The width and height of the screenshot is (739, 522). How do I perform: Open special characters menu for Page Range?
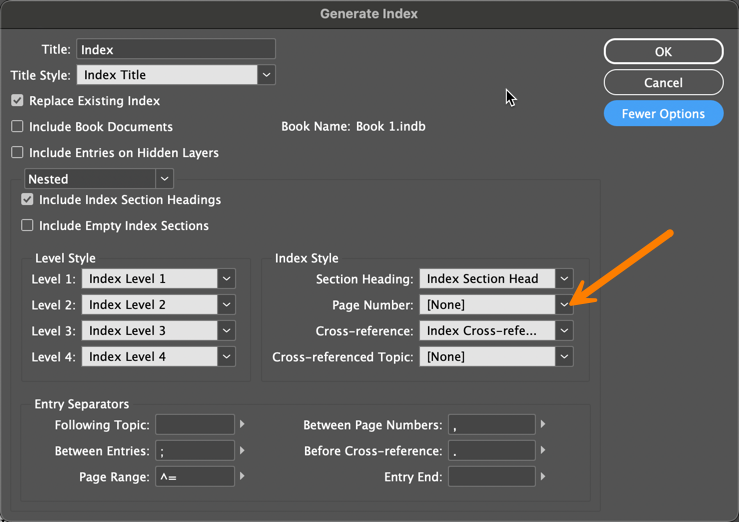(x=242, y=477)
